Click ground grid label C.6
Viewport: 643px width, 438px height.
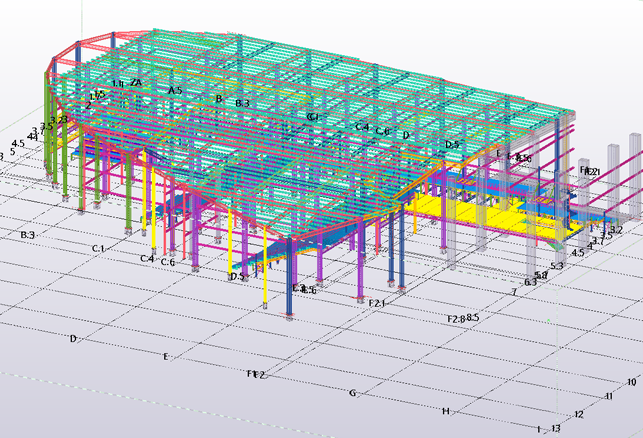click(167, 263)
